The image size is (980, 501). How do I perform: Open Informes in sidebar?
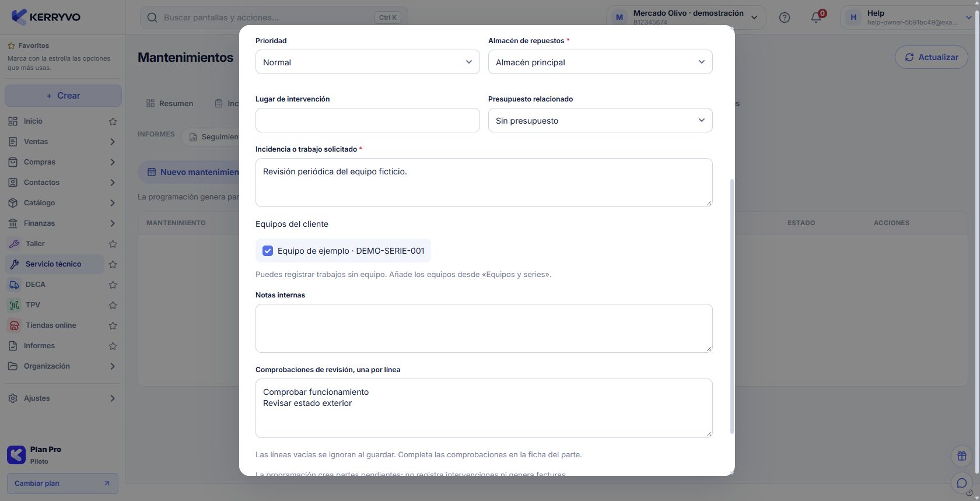tap(55, 346)
